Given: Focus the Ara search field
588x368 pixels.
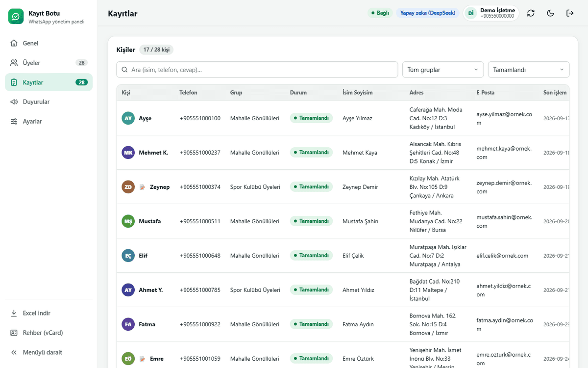Looking at the screenshot, I should click(257, 70).
